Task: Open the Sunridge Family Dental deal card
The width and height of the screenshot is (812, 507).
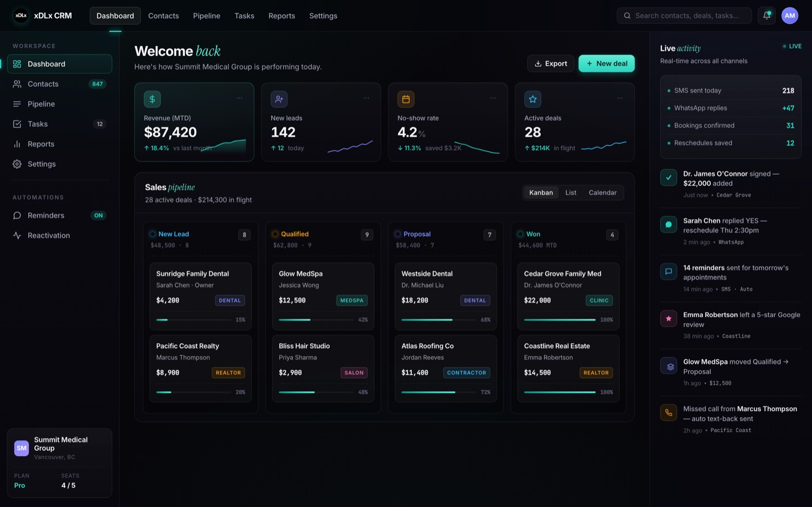Action: pos(200,296)
